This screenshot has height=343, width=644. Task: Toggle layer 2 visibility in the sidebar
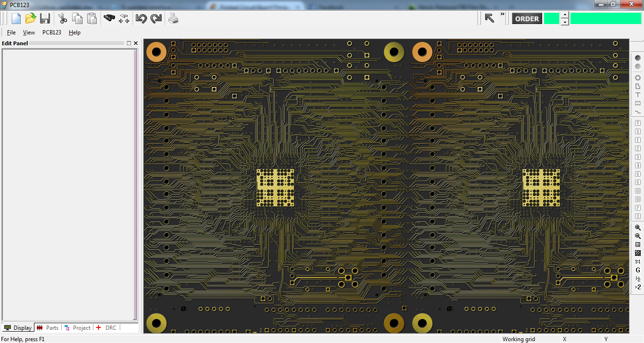(x=637, y=148)
